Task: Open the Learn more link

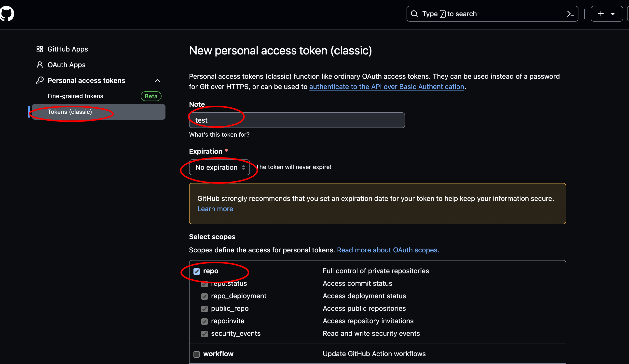Action: (215, 209)
